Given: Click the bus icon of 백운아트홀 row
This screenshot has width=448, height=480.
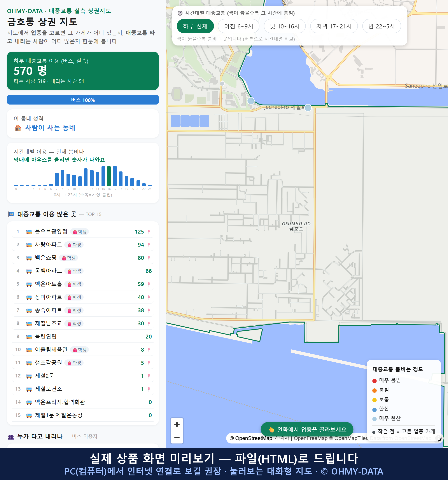Looking at the screenshot, I should [29, 284].
